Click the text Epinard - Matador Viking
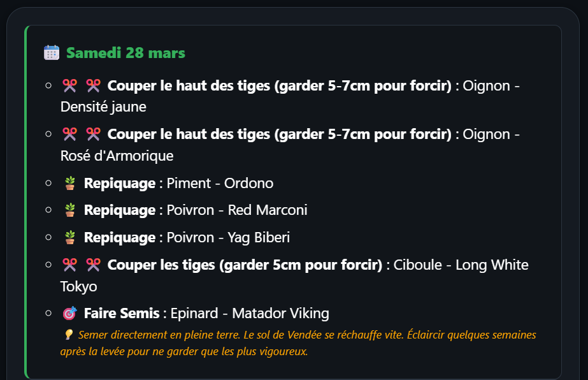Screen dimensions: 588x380 tap(249, 314)
